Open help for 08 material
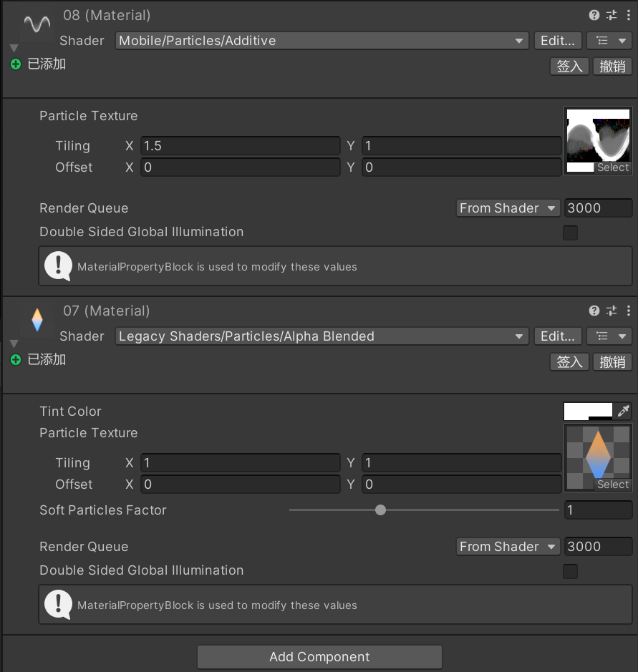 tap(594, 16)
